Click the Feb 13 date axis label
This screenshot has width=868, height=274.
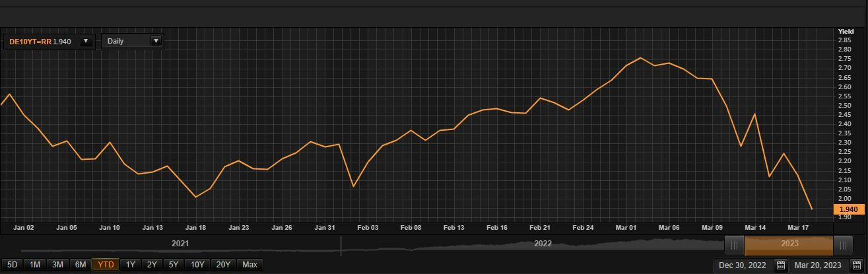coord(454,228)
